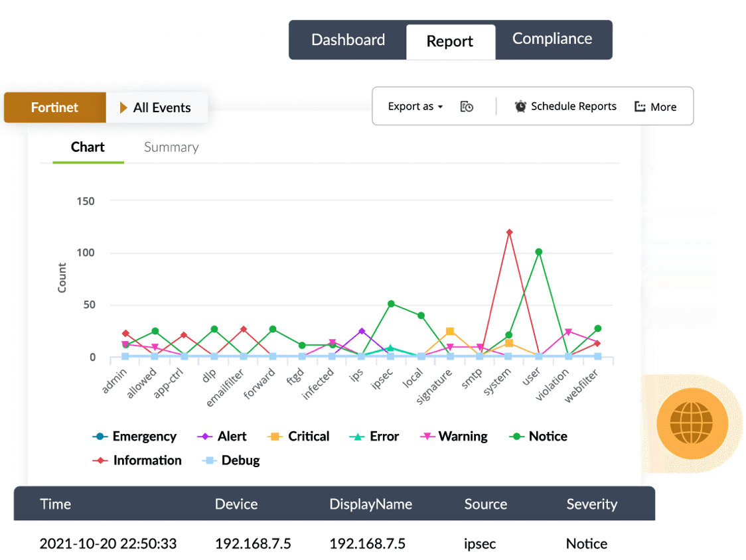The height and width of the screenshot is (560, 746).
Task: Click the More options icon
Action: 640,107
